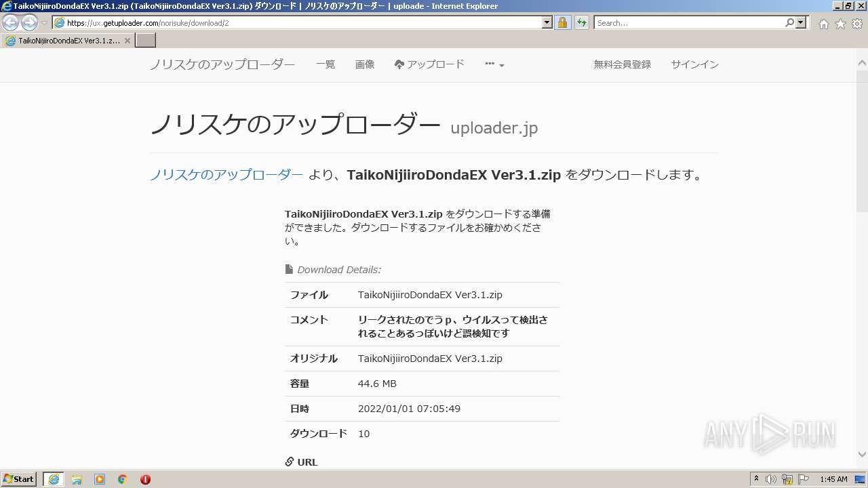This screenshot has width=868, height=488.
Task: Select the TaikoNijiiroDondaEX Ver3.1.z... tab
Action: pos(68,41)
